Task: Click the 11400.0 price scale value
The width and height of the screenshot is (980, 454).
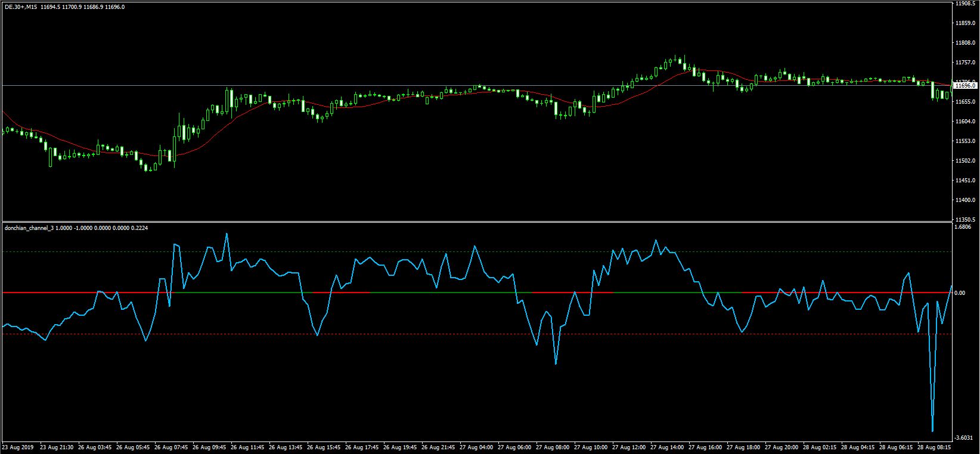Action: pos(965,200)
